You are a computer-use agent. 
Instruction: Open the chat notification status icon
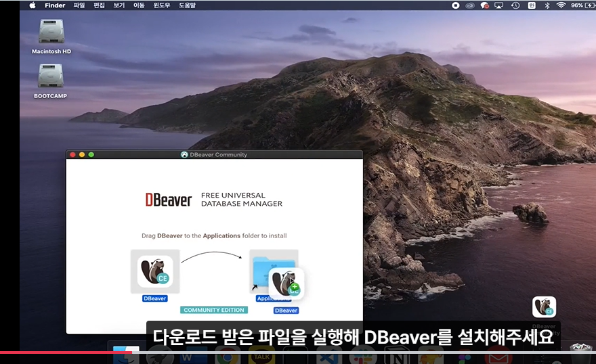tap(484, 5)
